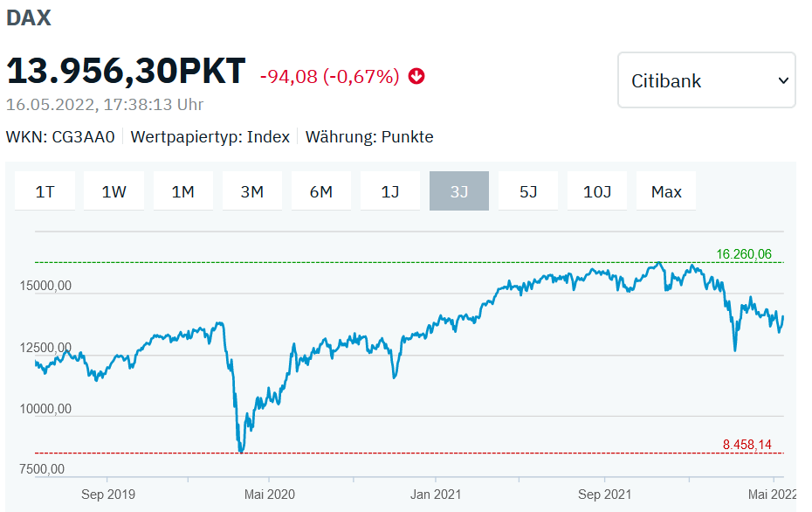Viewport: 812px width, 512px height.
Task: Click the chart low point near Mai 2020
Action: [x=241, y=450]
